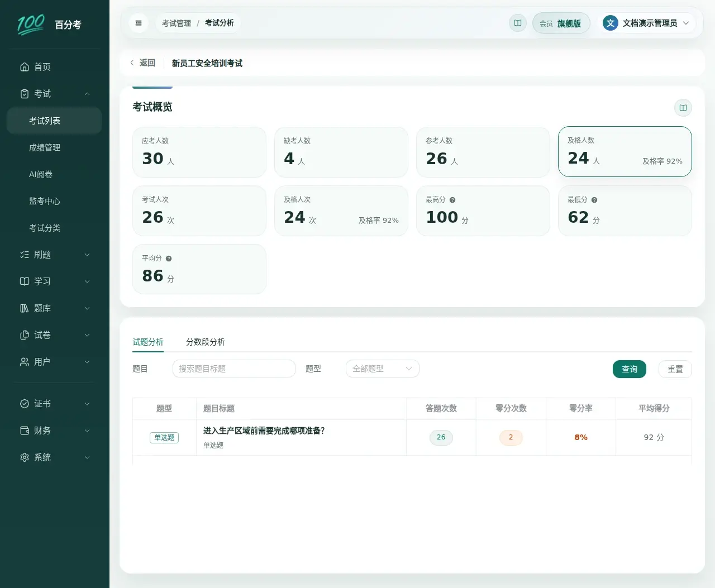Click the 题库 library icon
Image resolution: width=715 pixels, height=588 pixels.
tap(25, 308)
